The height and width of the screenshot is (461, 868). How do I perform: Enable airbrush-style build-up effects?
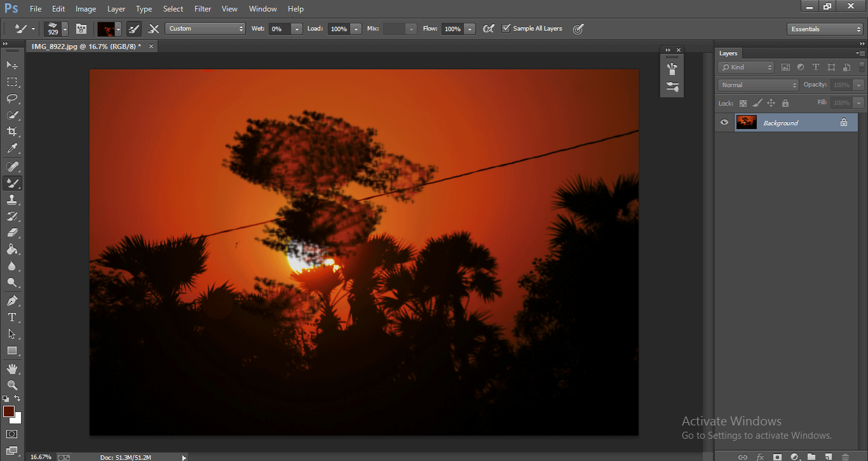488,29
